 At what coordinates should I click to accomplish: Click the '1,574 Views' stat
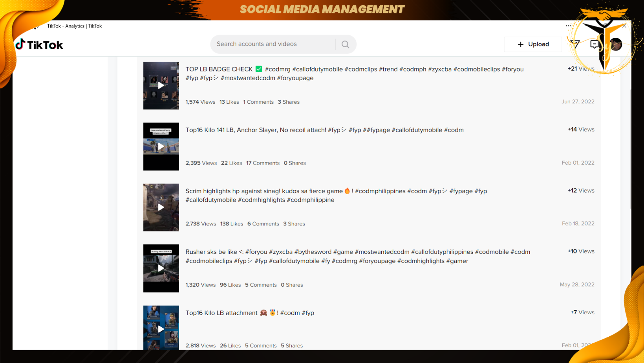click(200, 102)
